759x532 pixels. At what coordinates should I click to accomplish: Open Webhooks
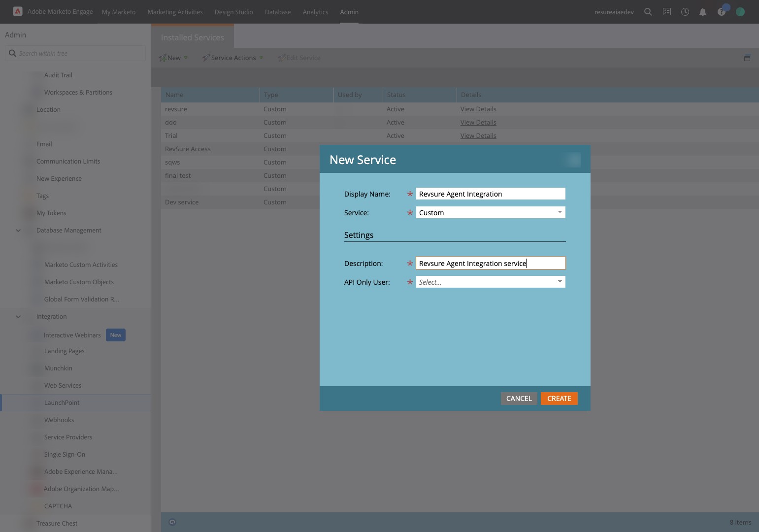[x=59, y=420]
